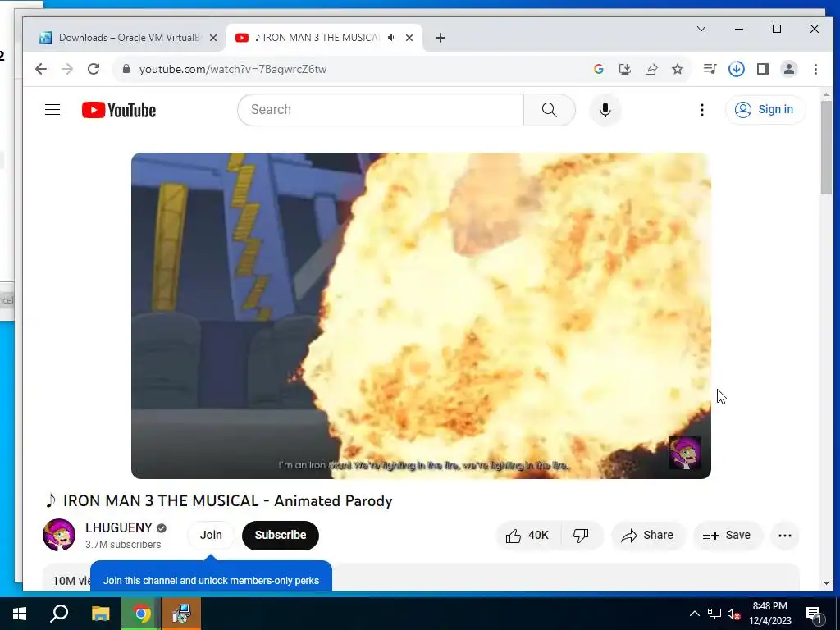
Task: Open YouTube settings three-dot menu
Action: (702, 110)
